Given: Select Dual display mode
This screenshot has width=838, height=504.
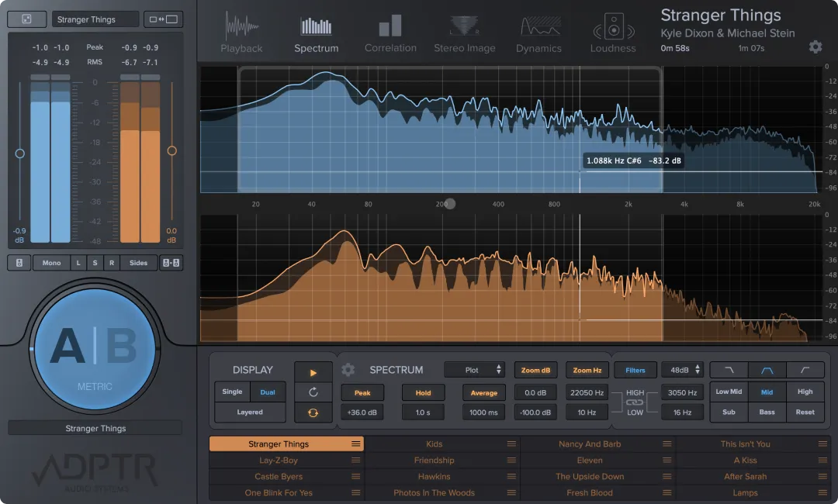Looking at the screenshot, I should point(268,392).
